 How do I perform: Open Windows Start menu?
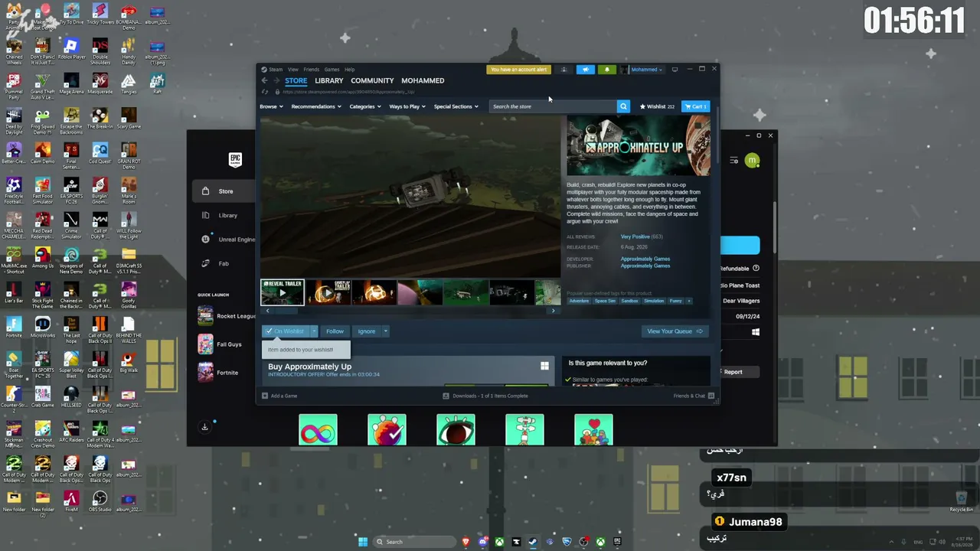363,542
